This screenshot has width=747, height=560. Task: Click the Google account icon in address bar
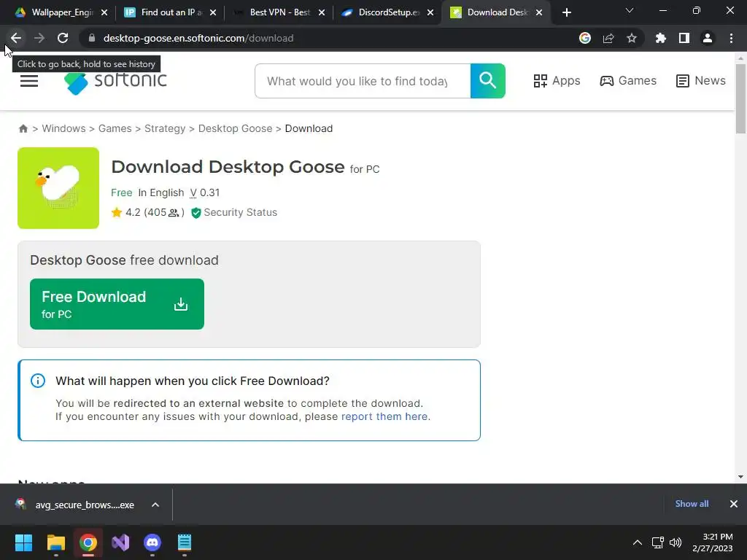coord(585,38)
